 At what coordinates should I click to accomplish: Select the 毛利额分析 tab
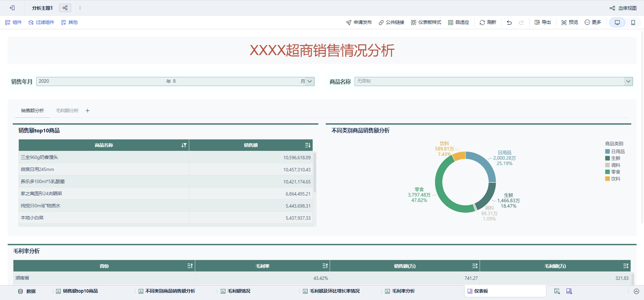(67, 111)
